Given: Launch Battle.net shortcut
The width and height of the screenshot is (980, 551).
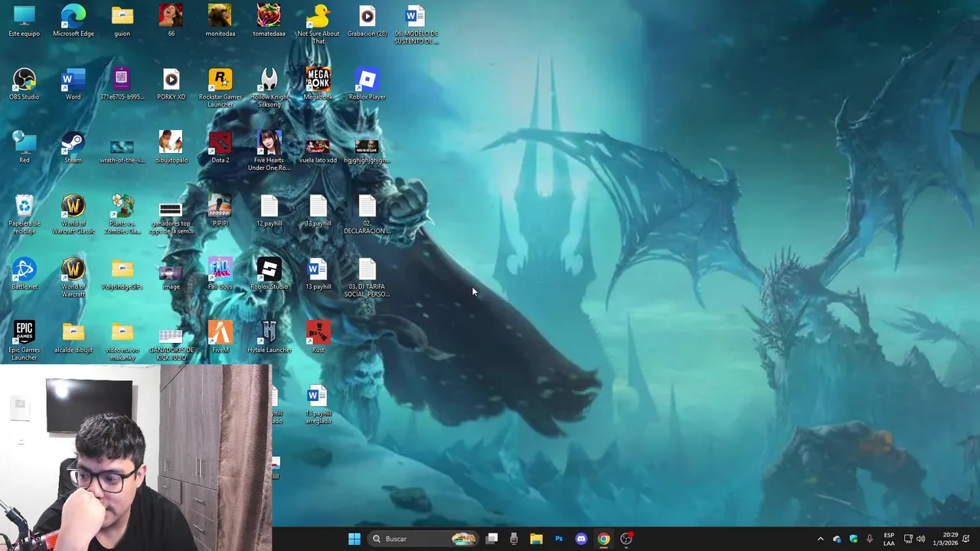Looking at the screenshot, I should (24, 274).
